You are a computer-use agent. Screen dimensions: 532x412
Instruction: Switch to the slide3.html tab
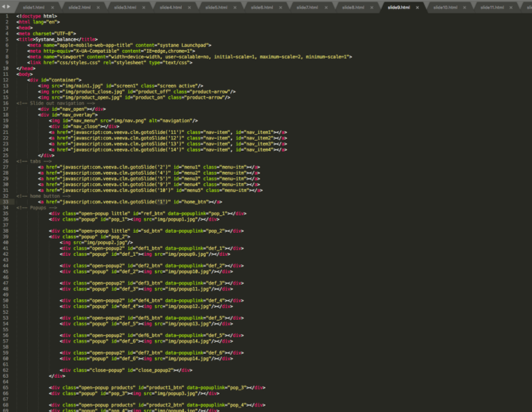(x=125, y=7)
